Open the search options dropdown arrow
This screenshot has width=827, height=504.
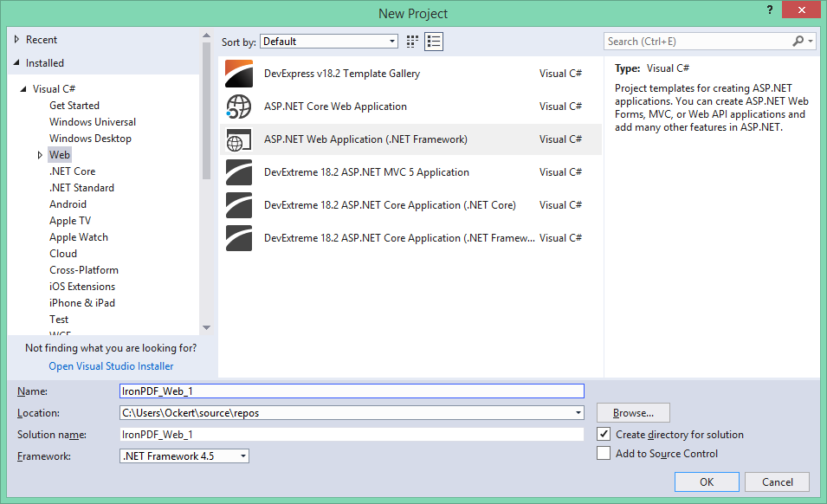811,41
